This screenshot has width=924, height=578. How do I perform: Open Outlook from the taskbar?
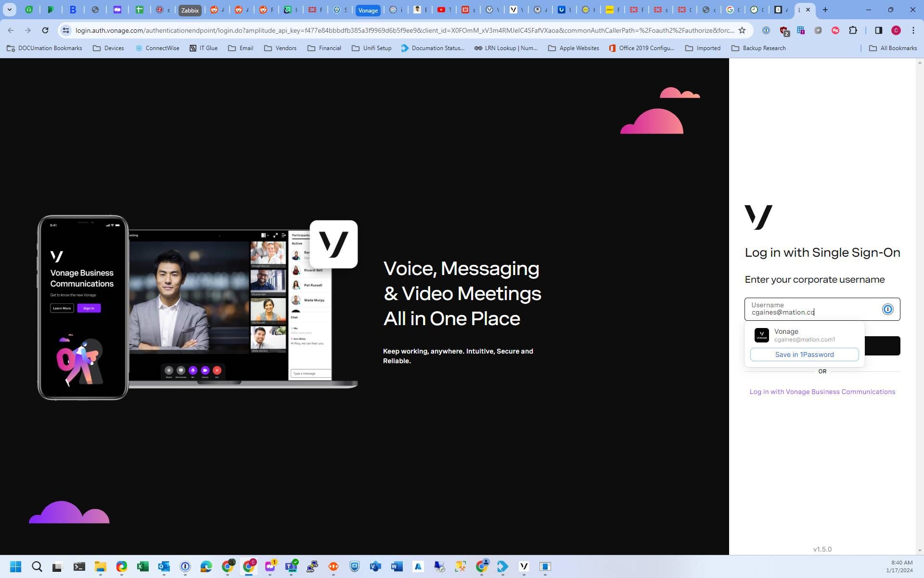pos(164,566)
